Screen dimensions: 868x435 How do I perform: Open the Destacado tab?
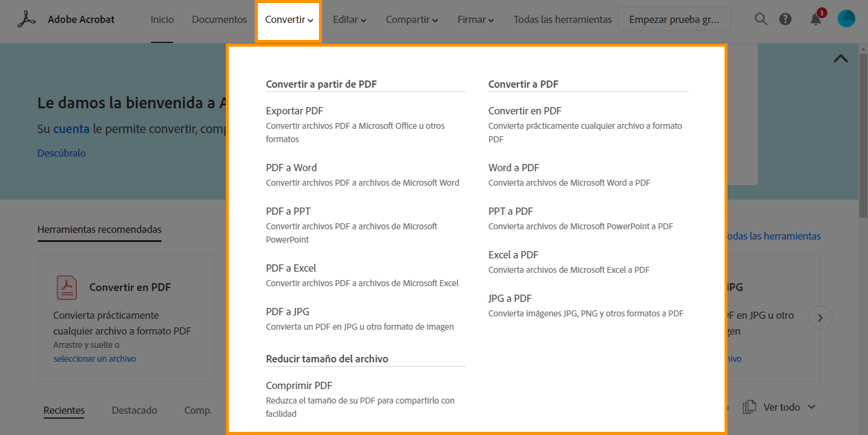pyautogui.click(x=134, y=410)
